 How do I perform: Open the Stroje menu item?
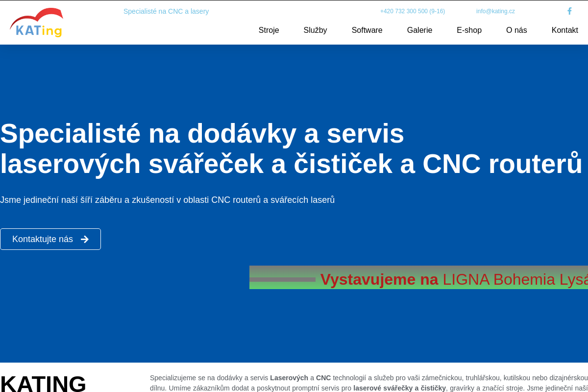[269, 30]
